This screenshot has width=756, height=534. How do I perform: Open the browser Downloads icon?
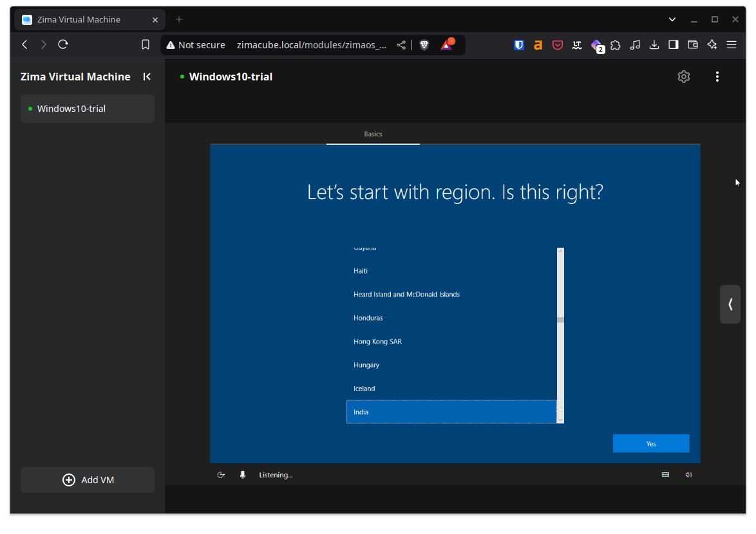pos(654,45)
